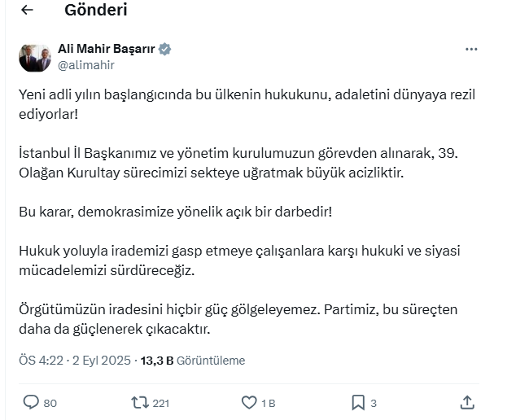529x420 pixels.
Task: Open the three-dot more options menu
Action: click(471, 50)
